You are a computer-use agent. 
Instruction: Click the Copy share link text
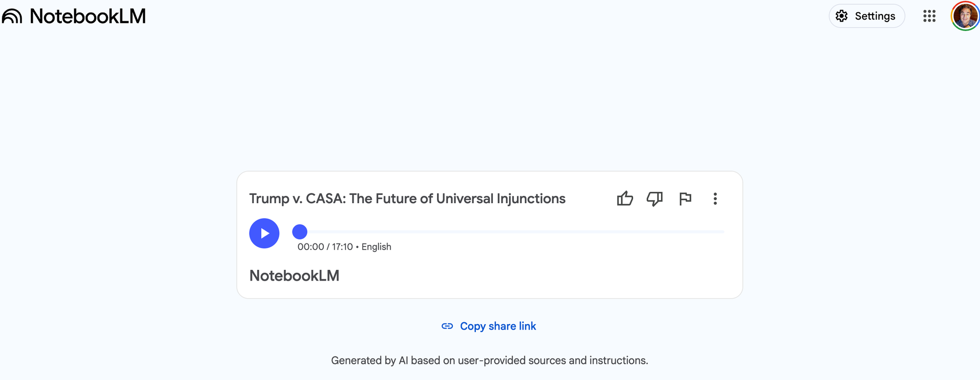(x=498, y=326)
